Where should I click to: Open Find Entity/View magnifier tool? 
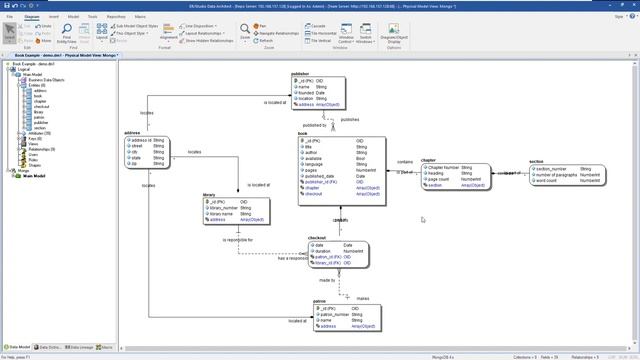67,33
